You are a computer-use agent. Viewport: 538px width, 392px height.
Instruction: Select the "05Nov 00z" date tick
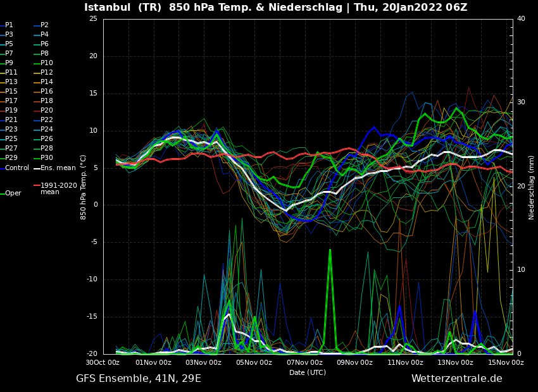coord(254,362)
